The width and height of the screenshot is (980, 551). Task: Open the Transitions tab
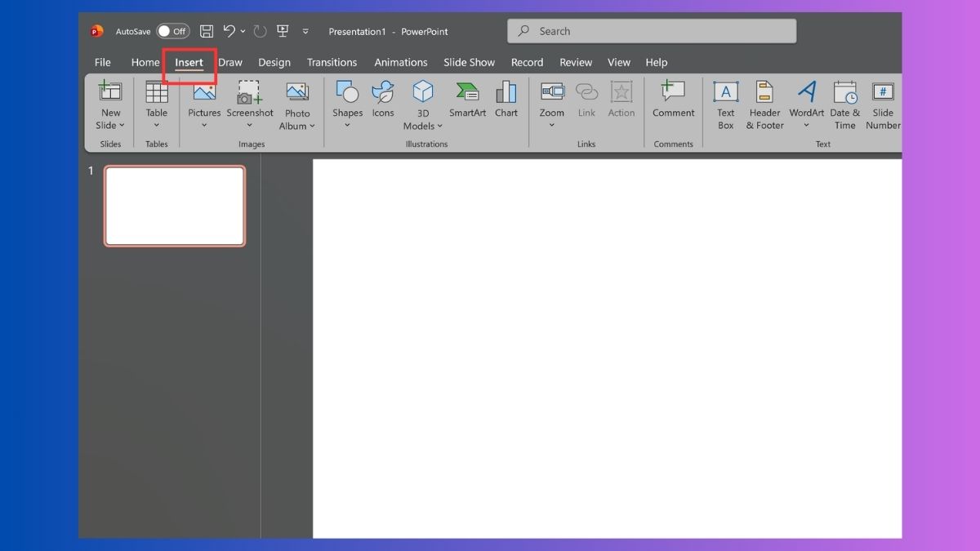tap(332, 62)
